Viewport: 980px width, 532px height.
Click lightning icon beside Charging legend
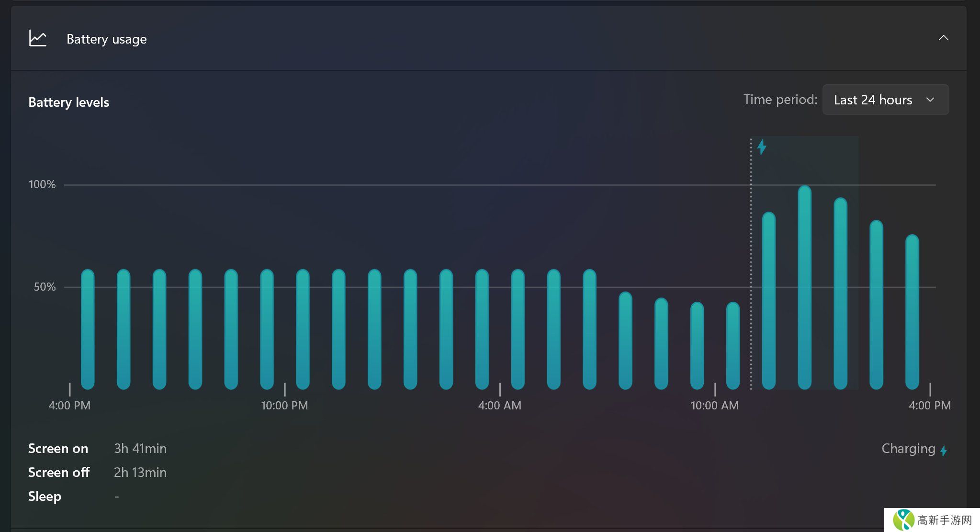coord(944,451)
